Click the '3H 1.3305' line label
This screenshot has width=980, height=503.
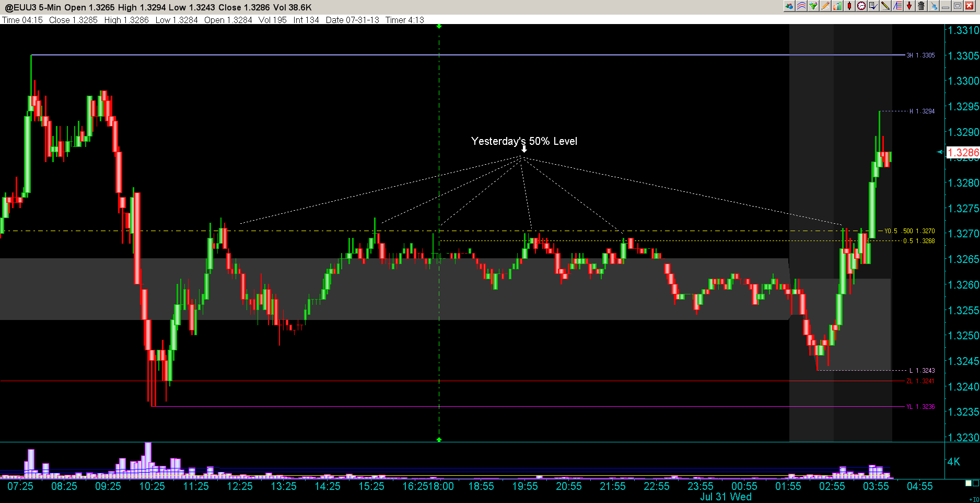click(920, 55)
